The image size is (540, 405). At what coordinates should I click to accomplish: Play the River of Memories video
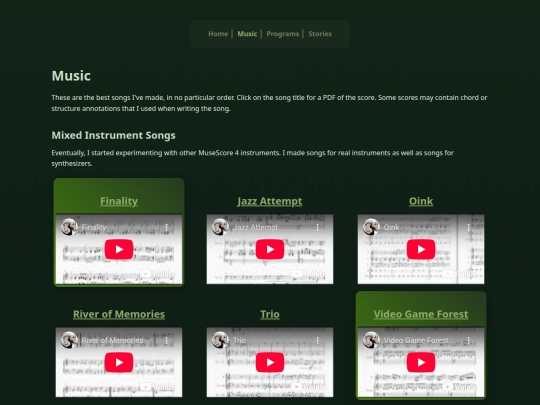point(119,362)
